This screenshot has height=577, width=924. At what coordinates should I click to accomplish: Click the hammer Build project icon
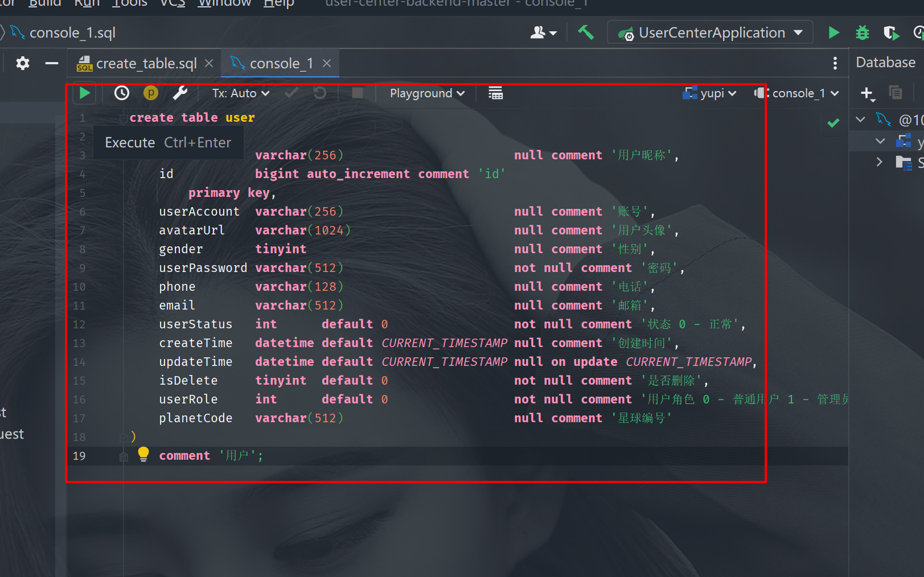pos(586,33)
